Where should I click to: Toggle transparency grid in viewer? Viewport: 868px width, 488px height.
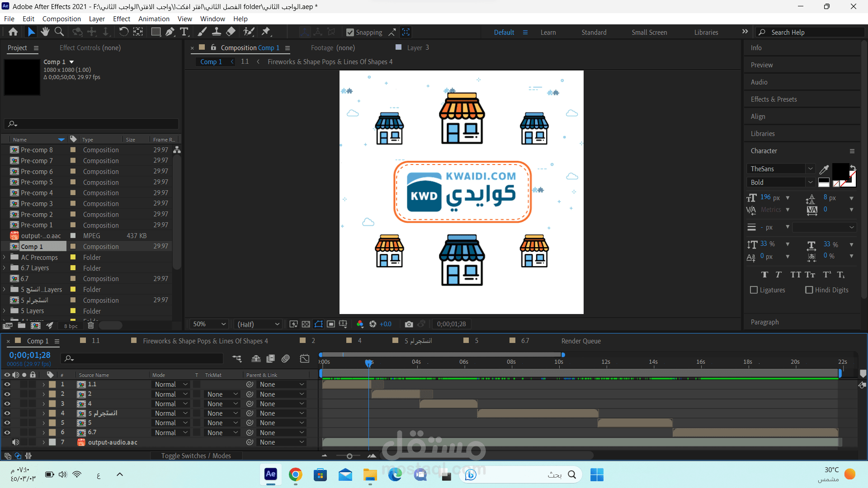pyautogui.click(x=306, y=324)
